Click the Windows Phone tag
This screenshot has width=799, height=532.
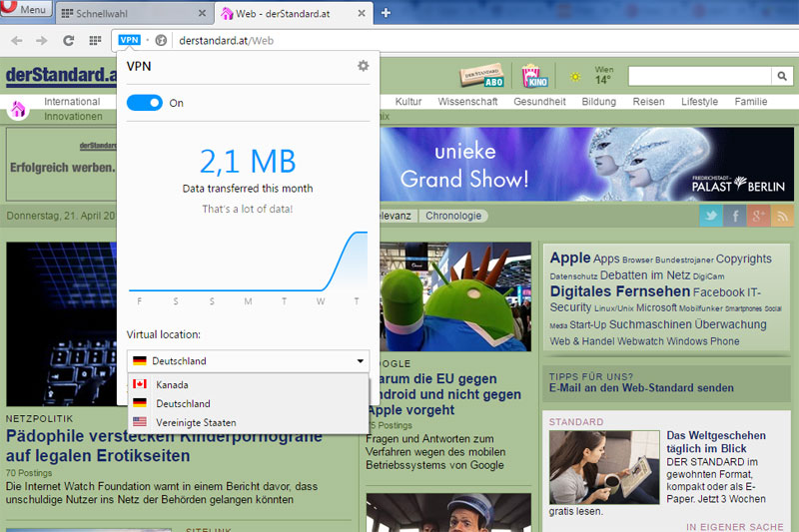(703, 341)
